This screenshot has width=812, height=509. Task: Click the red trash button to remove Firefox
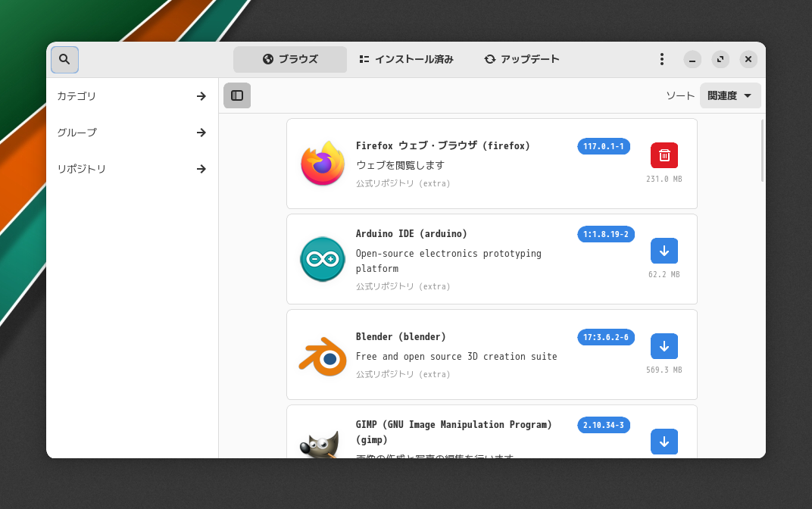(x=664, y=155)
